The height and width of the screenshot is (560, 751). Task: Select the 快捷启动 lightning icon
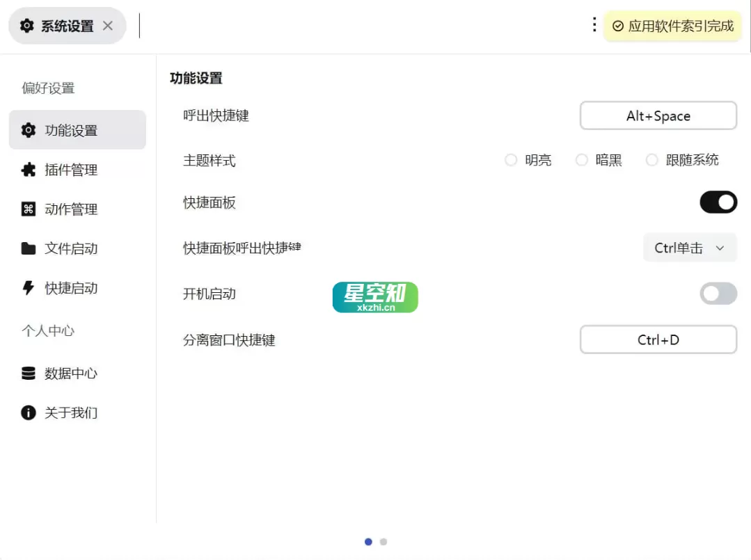pos(28,288)
